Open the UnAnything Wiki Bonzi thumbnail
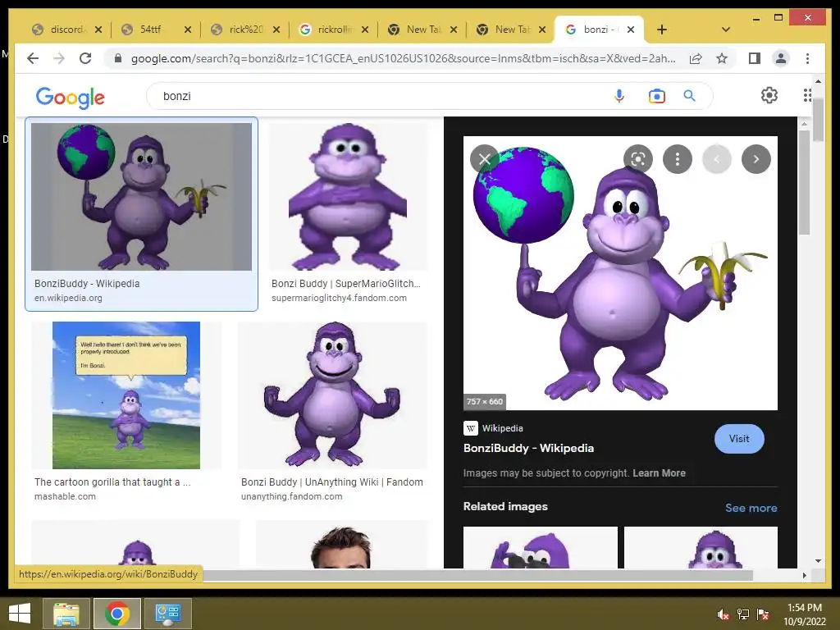Image resolution: width=840 pixels, height=630 pixels. [x=333, y=395]
